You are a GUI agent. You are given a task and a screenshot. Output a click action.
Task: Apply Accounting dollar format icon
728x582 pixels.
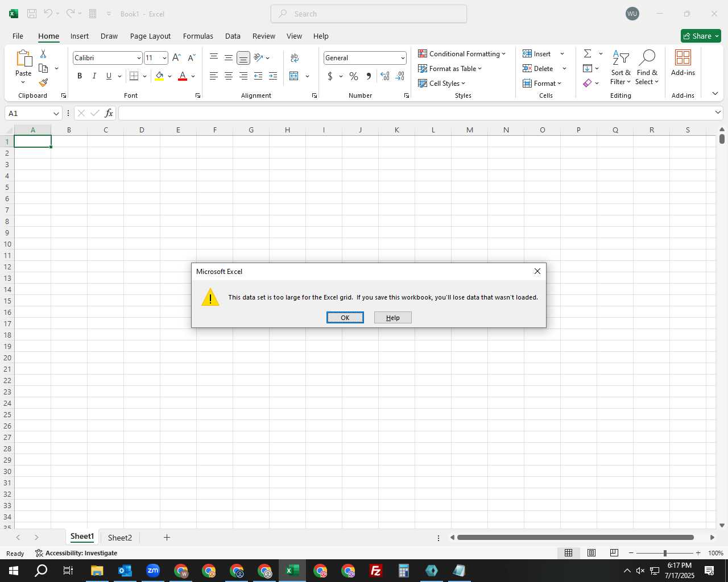[x=330, y=76]
